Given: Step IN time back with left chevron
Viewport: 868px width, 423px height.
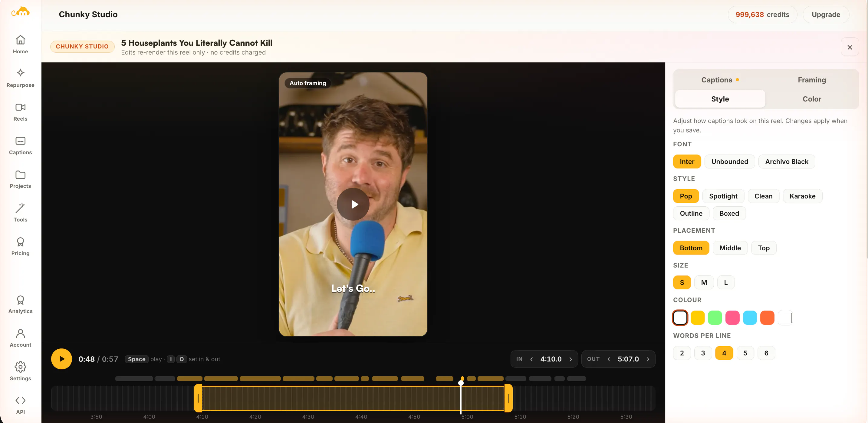Looking at the screenshot, I should (531, 359).
